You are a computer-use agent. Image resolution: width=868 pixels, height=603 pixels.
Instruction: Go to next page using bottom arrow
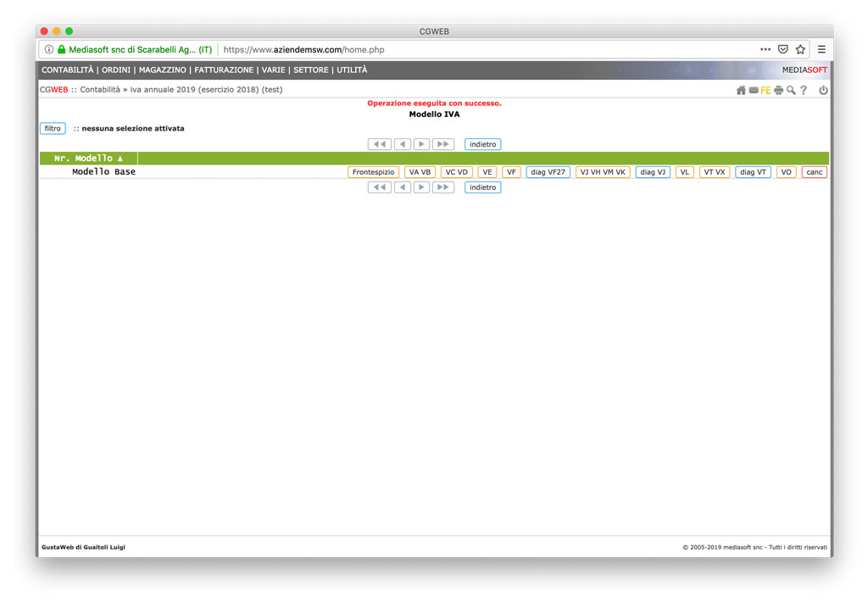(421, 187)
